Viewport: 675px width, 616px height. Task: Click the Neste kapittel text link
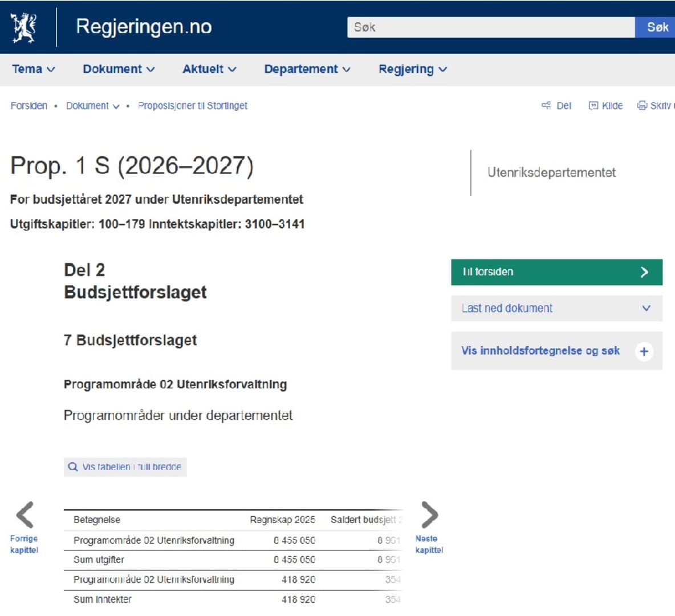point(429,544)
